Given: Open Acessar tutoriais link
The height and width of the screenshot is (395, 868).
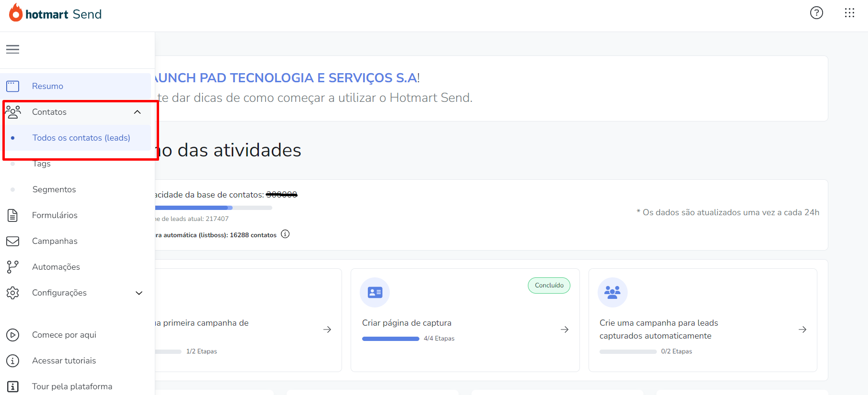Looking at the screenshot, I should tap(64, 361).
